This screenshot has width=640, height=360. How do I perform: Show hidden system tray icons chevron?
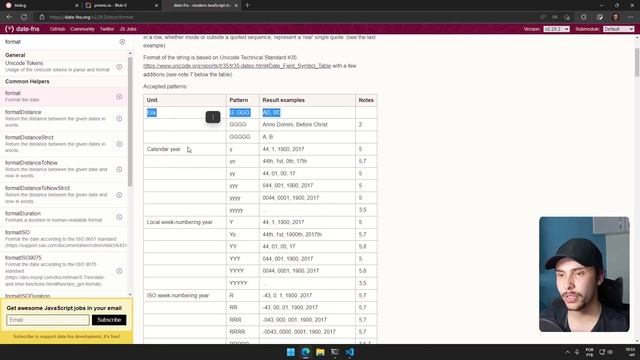pos(567,352)
